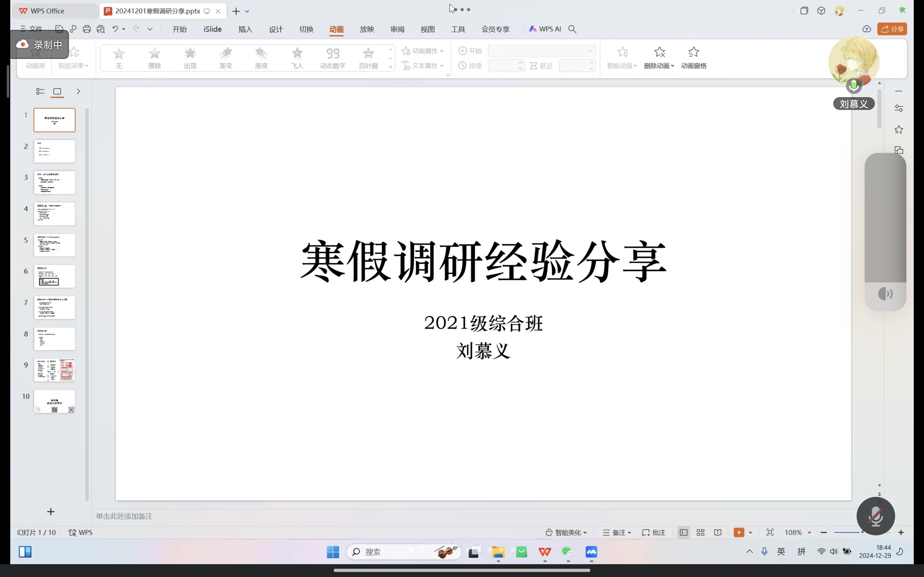Click the Animation Pane icon
This screenshot has width=924, height=577.
click(x=693, y=52)
